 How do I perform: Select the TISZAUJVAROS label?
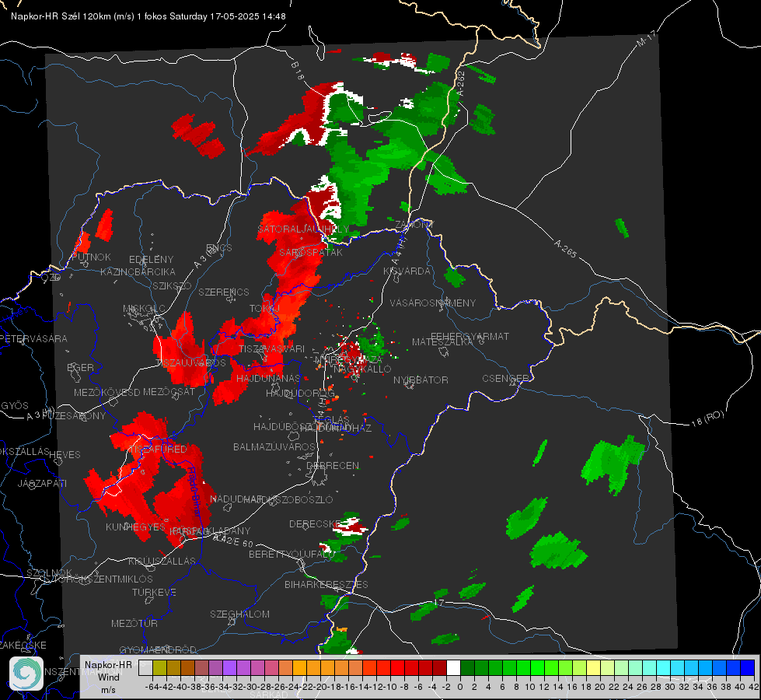click(190, 363)
